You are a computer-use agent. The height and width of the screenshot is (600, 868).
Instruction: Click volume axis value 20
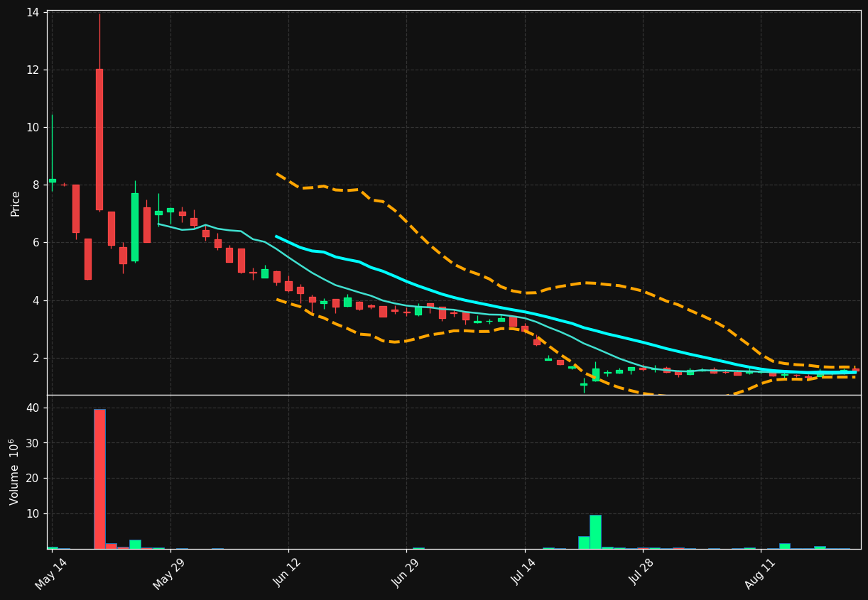[33, 479]
